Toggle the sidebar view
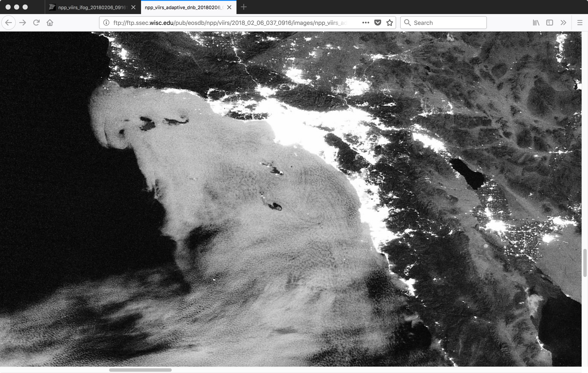 (549, 23)
